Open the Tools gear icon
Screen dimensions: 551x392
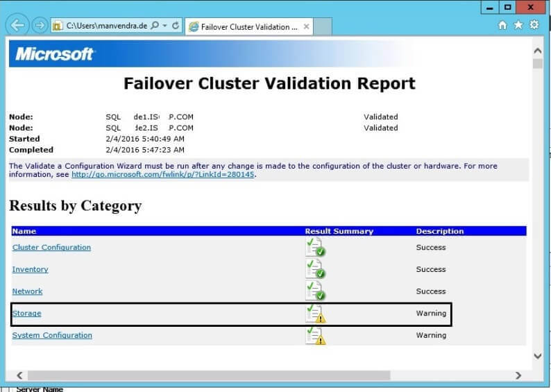(x=534, y=25)
